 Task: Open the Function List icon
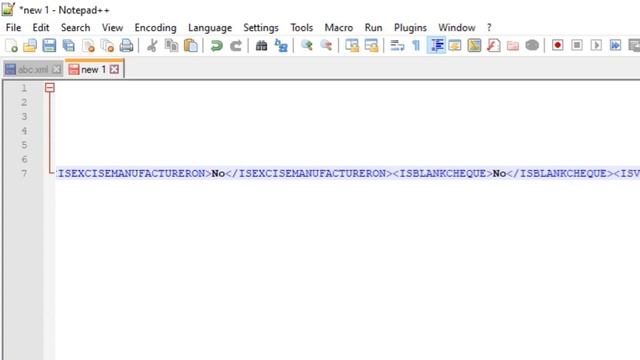(493, 45)
